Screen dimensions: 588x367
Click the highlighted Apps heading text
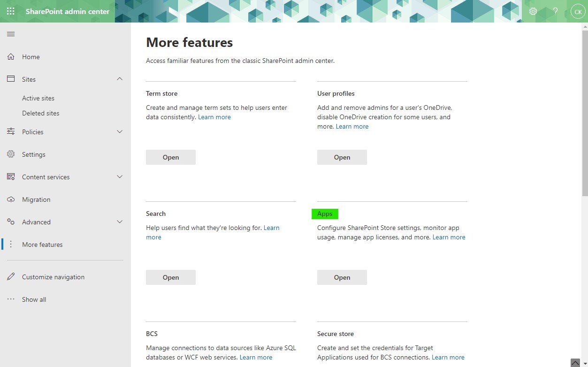325,214
